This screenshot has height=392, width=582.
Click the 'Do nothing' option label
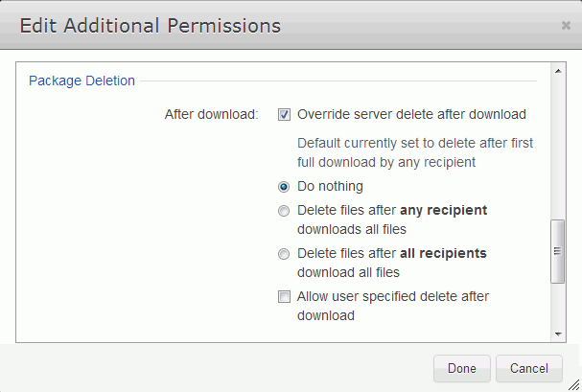click(330, 186)
